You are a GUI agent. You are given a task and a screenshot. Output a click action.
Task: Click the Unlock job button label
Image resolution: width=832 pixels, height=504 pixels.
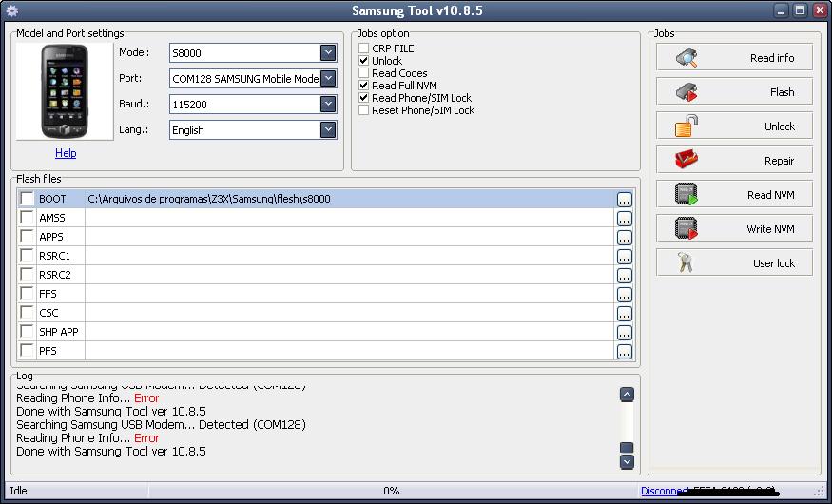780,126
